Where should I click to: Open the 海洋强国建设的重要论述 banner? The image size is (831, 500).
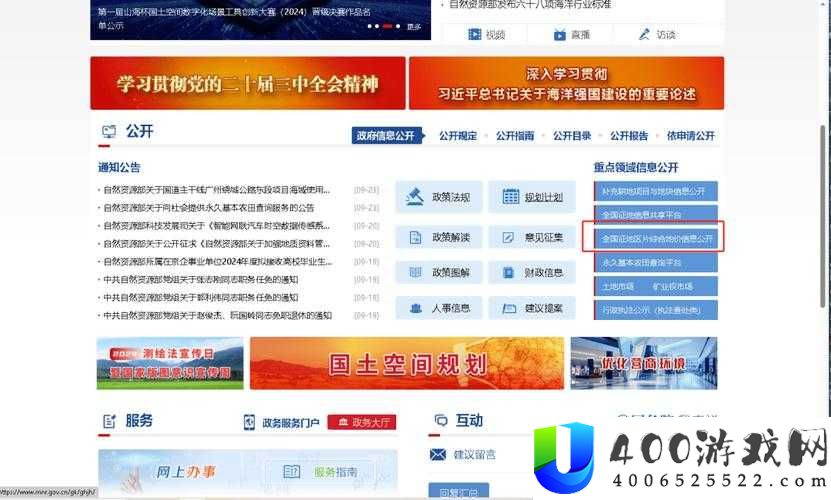[x=566, y=83]
